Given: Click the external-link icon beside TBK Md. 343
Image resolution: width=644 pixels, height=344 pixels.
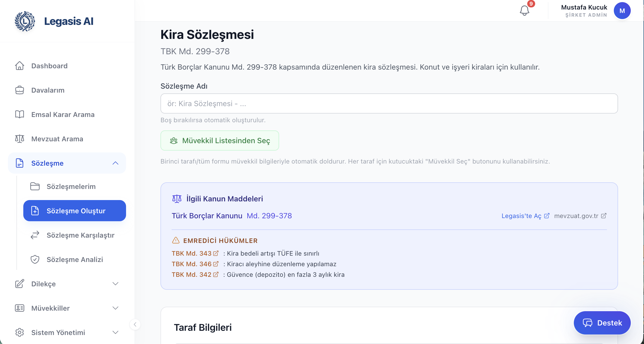Looking at the screenshot, I should [x=216, y=253].
